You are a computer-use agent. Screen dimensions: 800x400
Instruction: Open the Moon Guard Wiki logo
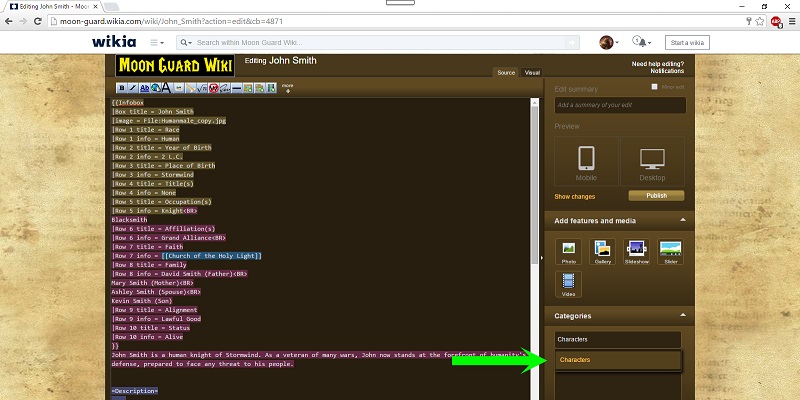(175, 66)
